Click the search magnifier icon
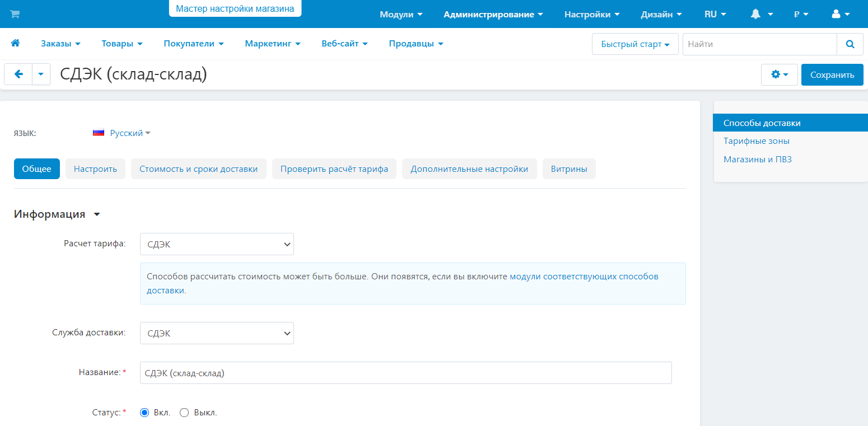This screenshot has width=868, height=426. point(850,44)
